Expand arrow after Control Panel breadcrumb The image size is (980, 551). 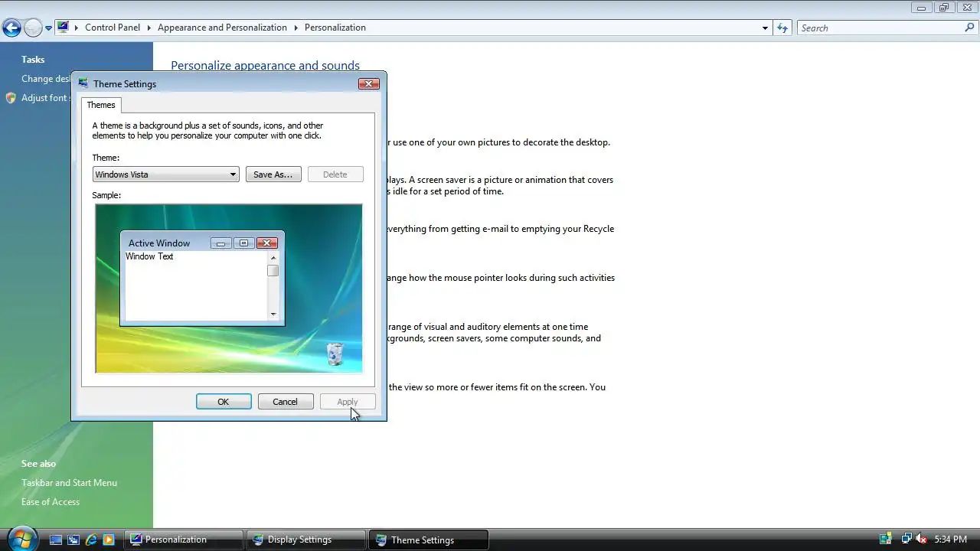[149, 28]
